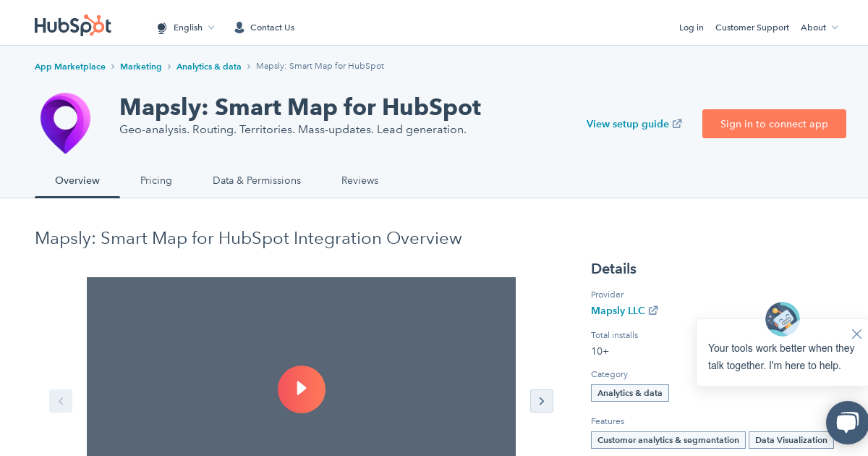Click the Log in link
Image resolution: width=868 pixels, height=456 pixels.
pyautogui.click(x=691, y=28)
